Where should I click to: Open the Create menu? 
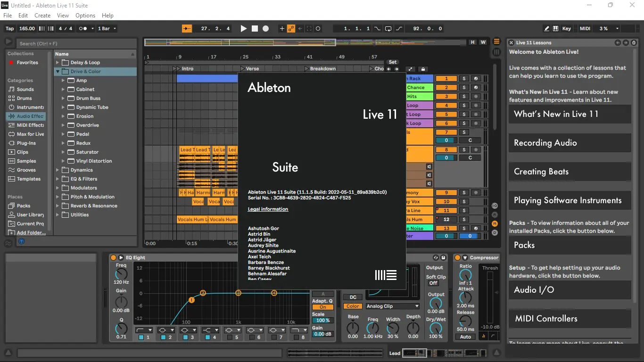point(42,16)
